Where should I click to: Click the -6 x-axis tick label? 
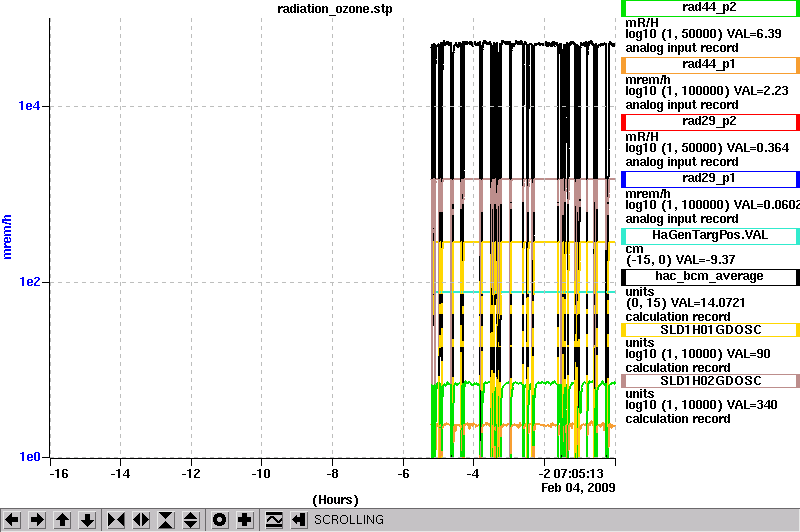coord(403,474)
